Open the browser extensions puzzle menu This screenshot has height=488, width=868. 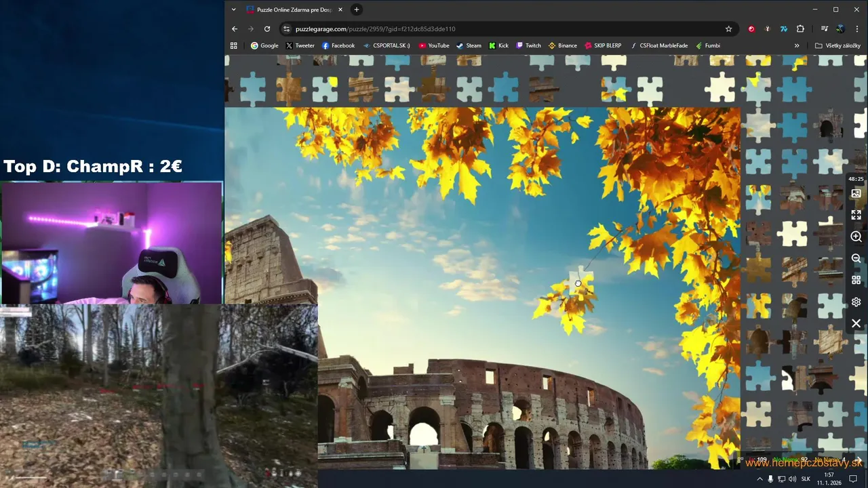point(800,29)
